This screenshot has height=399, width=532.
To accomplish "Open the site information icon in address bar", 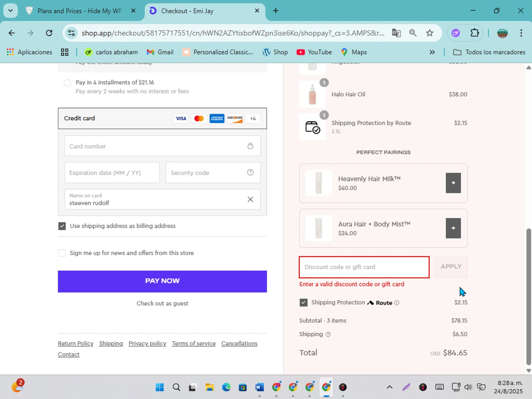I will [x=71, y=33].
